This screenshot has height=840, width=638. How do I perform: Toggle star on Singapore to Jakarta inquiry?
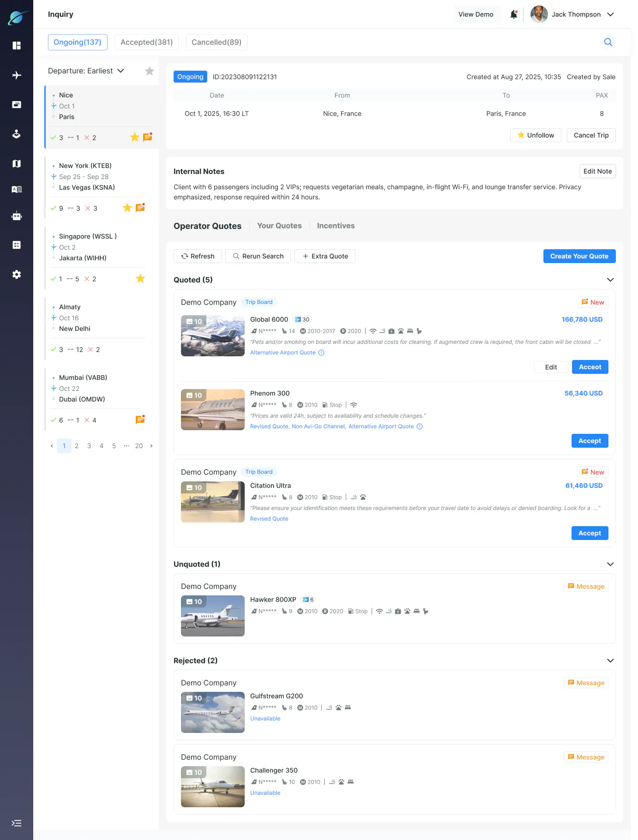(x=140, y=278)
